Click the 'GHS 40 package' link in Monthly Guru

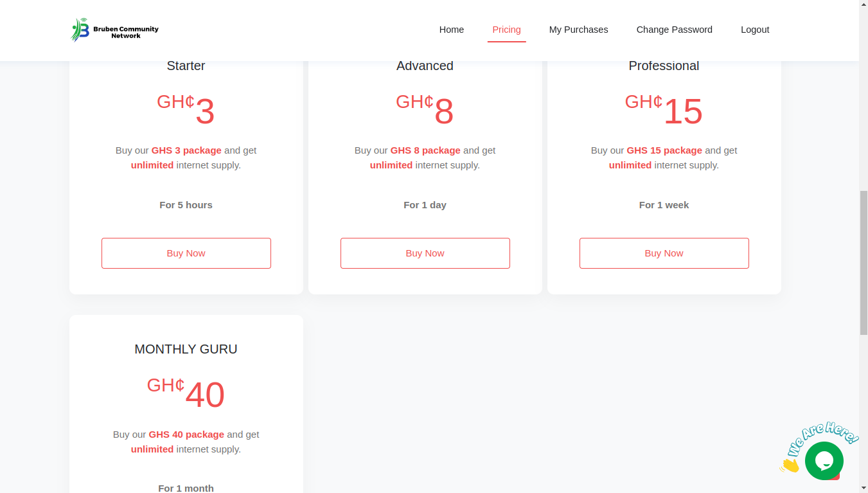(186, 435)
